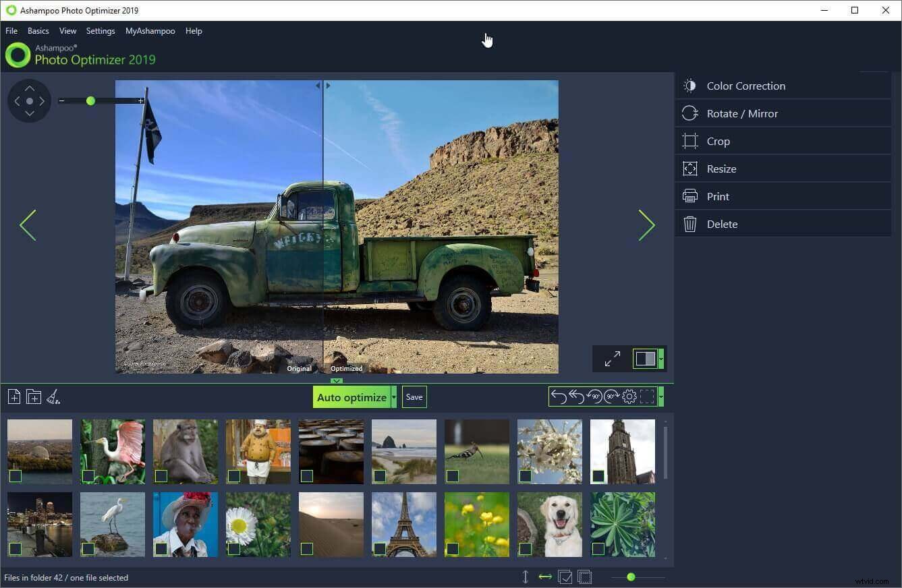Open the before/after view mode dropdown
Image resolution: width=902 pixels, height=588 pixels.
[x=660, y=358]
